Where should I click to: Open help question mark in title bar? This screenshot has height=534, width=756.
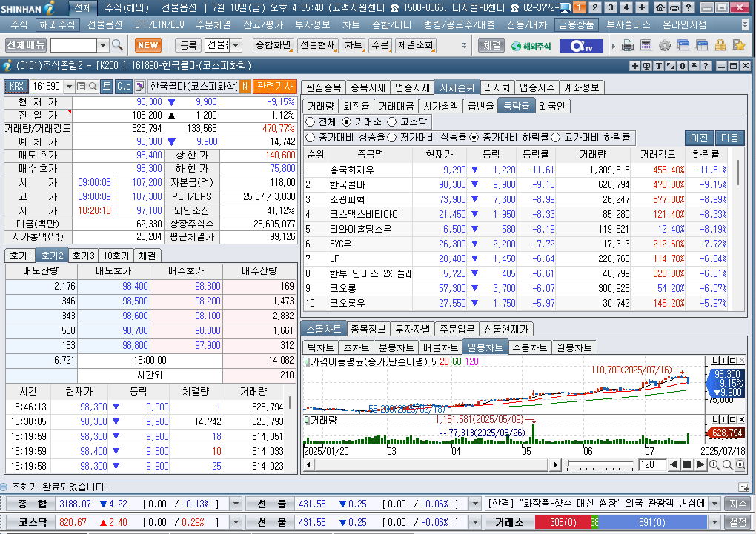689,7
